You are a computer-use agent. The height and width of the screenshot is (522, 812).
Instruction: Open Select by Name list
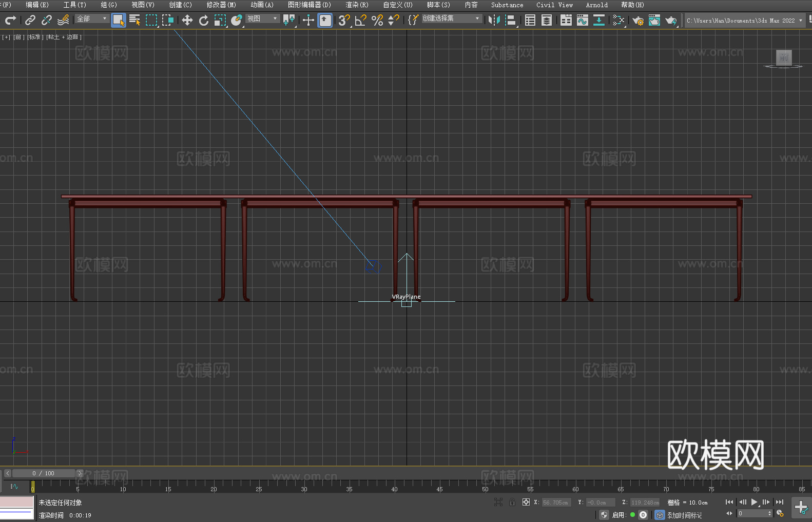pyautogui.click(x=134, y=21)
